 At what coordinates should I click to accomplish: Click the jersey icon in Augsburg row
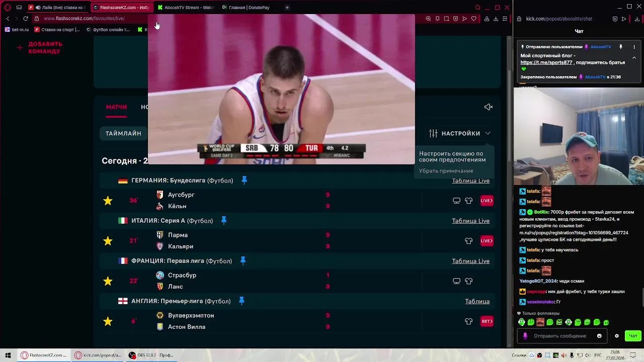coord(468,201)
